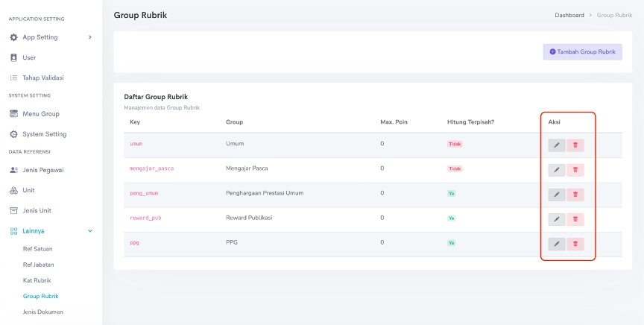
Task: Click the edit pencil icon for Umum row
Action: click(x=556, y=145)
